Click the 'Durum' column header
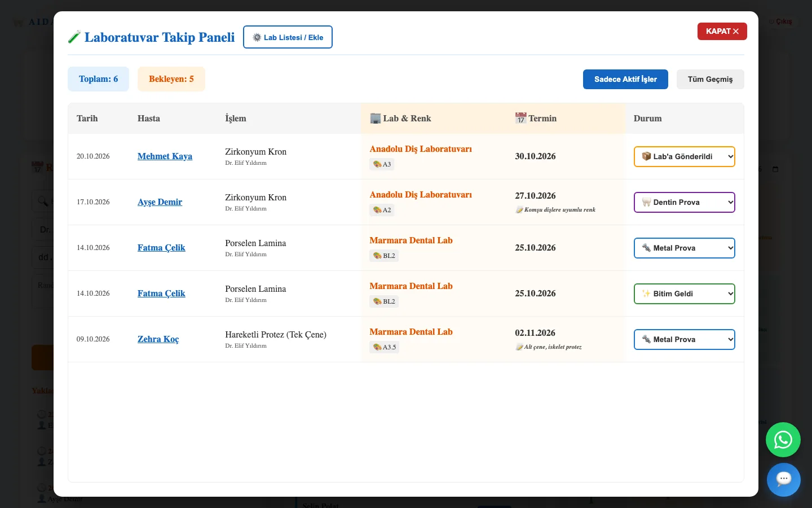The height and width of the screenshot is (508, 812). pyautogui.click(x=648, y=119)
